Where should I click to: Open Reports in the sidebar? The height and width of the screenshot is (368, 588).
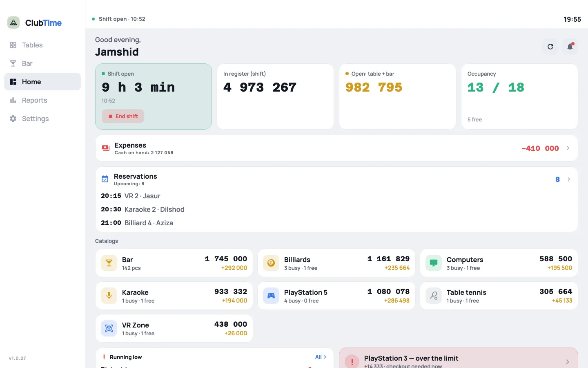click(x=42, y=100)
